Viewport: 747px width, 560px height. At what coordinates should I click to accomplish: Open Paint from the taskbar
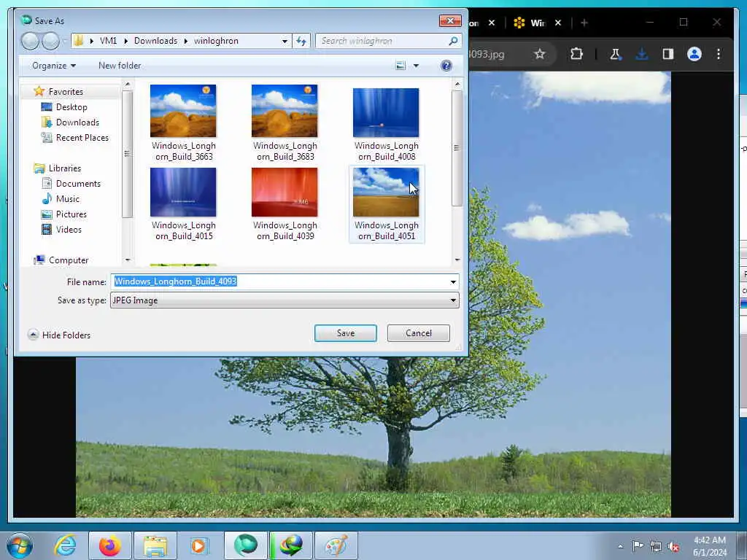pos(336,545)
